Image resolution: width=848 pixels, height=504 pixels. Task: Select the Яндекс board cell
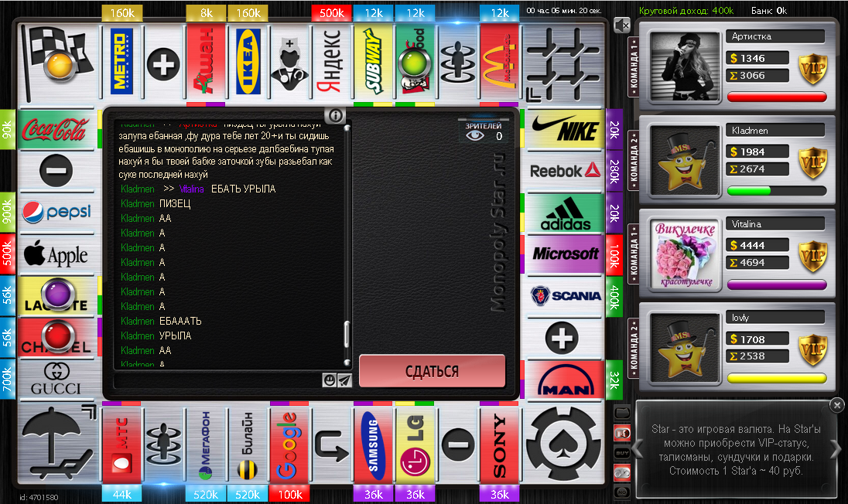coord(331,61)
